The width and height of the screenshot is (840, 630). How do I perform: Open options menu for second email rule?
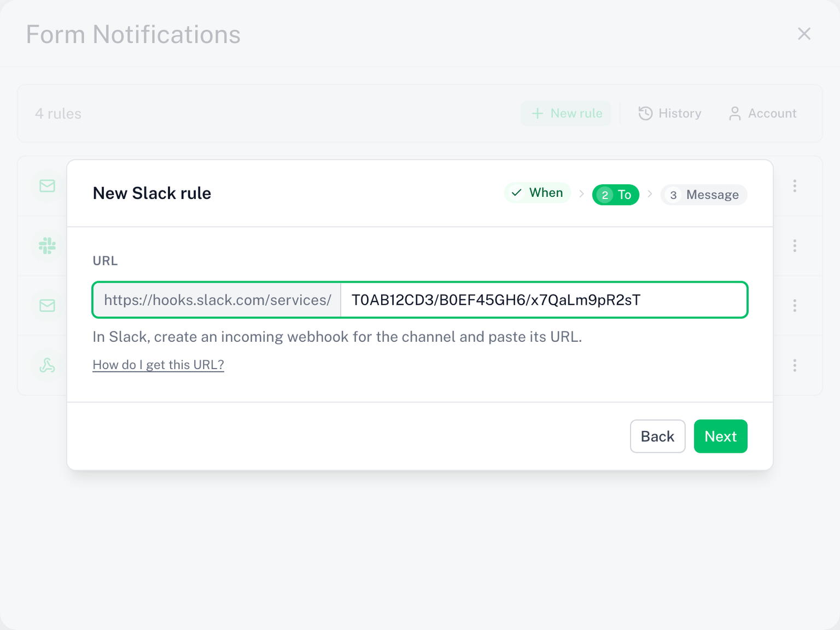pyautogui.click(x=795, y=305)
